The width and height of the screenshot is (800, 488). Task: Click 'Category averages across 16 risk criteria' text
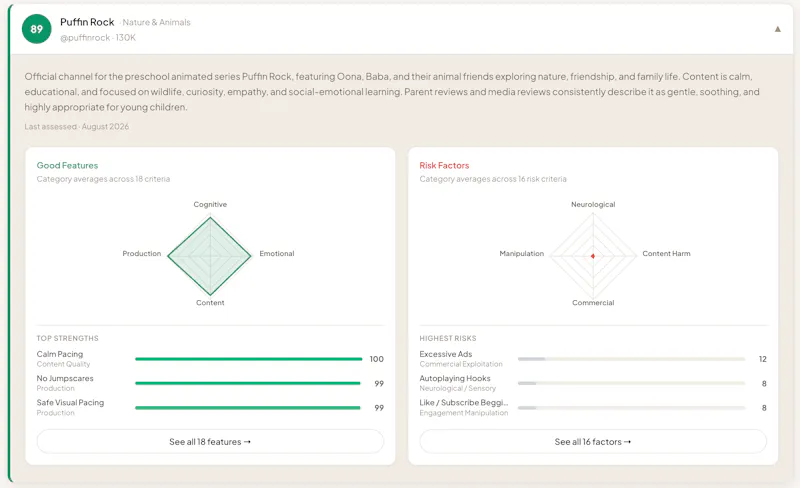(x=493, y=179)
